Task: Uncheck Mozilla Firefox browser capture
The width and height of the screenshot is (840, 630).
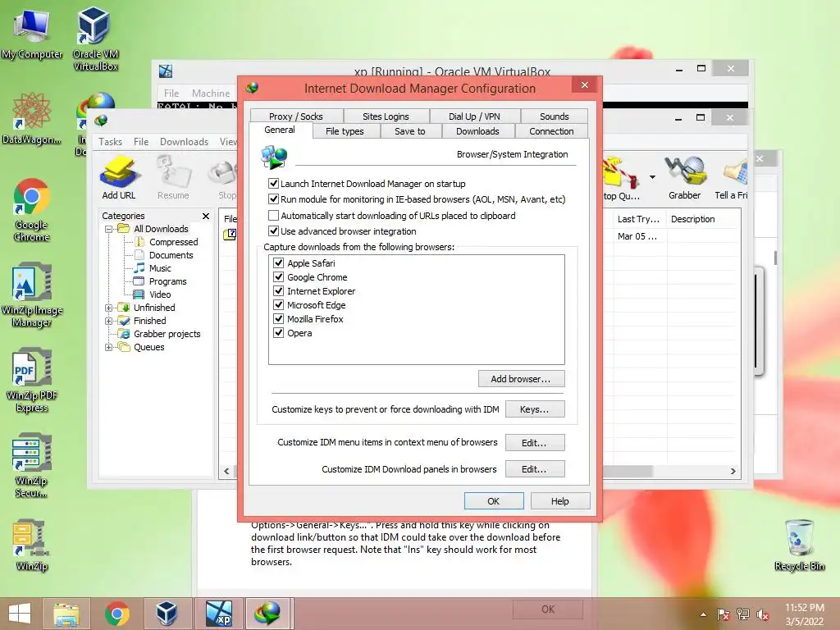Action: click(x=279, y=319)
